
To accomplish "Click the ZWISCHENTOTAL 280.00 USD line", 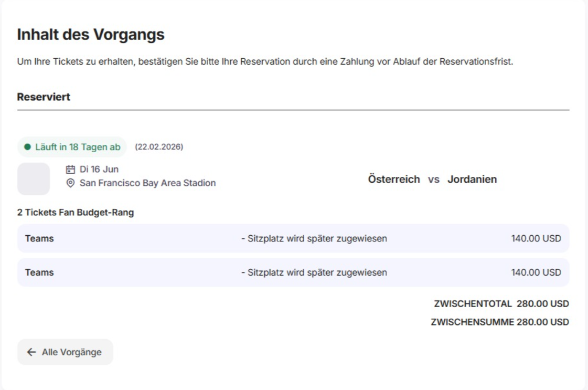I will [501, 304].
